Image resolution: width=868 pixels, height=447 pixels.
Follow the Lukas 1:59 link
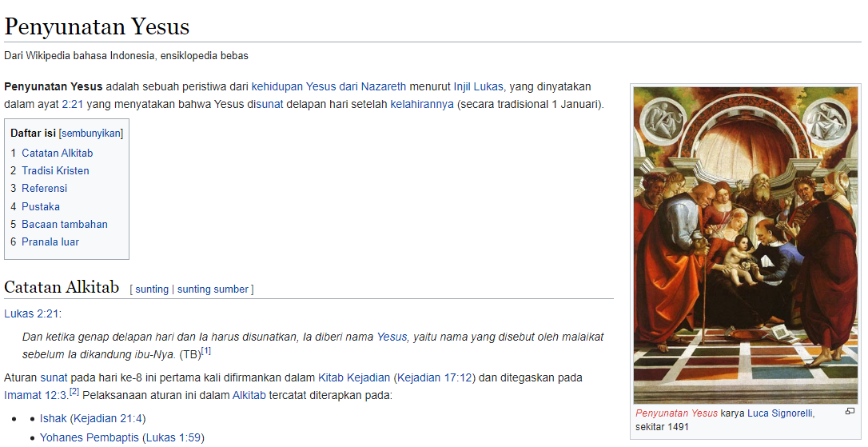coord(173,437)
